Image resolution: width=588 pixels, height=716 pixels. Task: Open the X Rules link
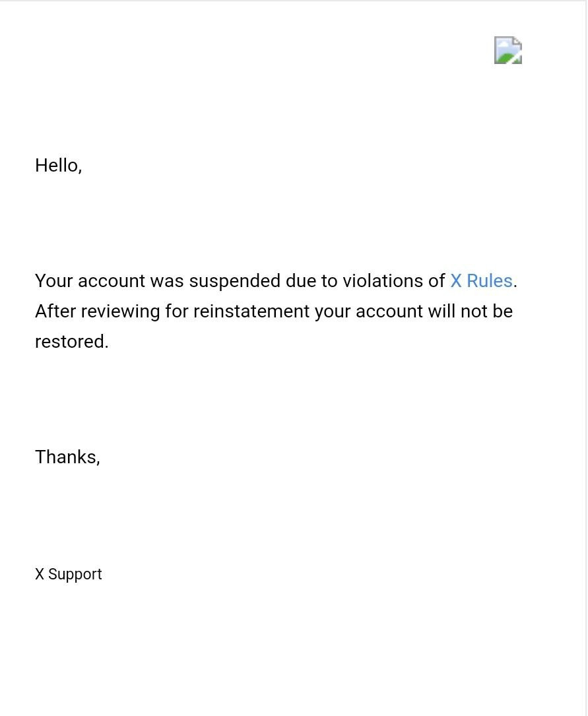tap(481, 281)
